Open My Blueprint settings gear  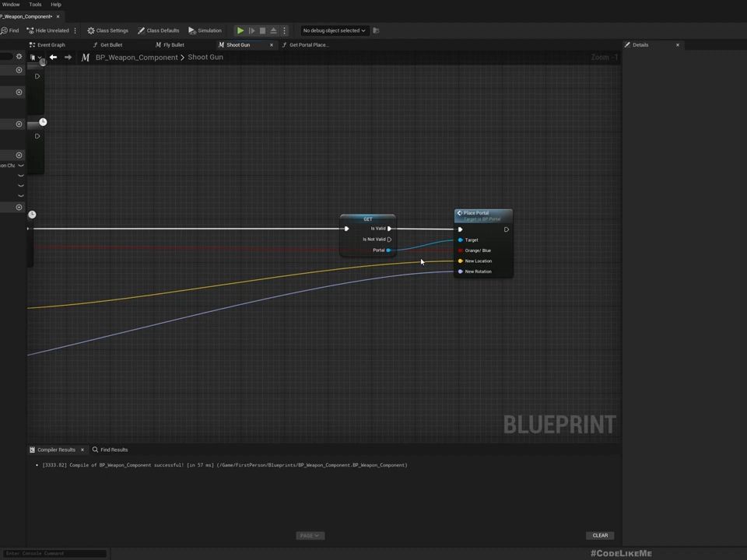pos(19,56)
